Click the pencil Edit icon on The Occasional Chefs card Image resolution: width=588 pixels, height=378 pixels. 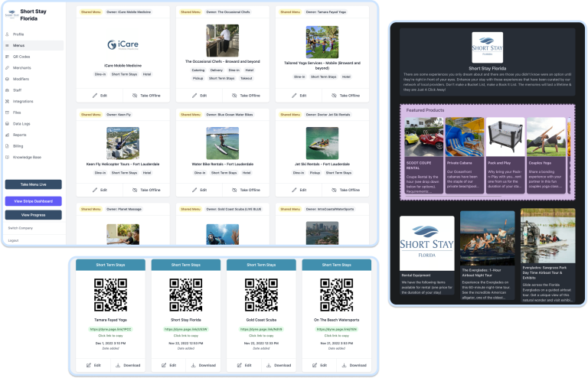click(194, 96)
